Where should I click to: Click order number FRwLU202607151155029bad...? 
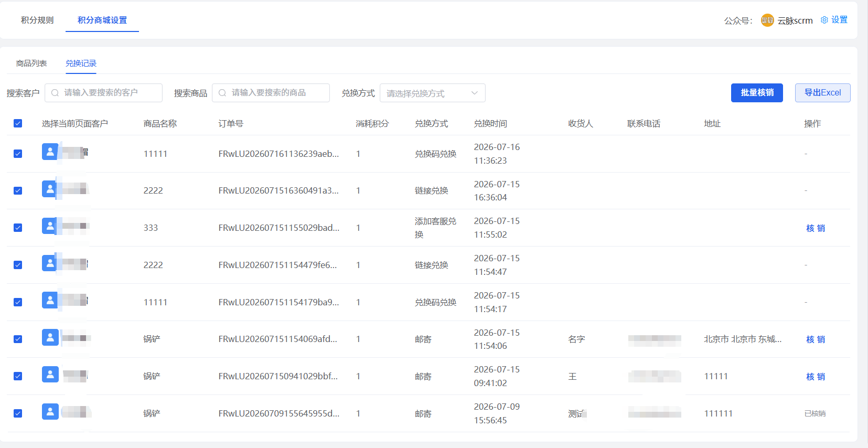(278, 228)
